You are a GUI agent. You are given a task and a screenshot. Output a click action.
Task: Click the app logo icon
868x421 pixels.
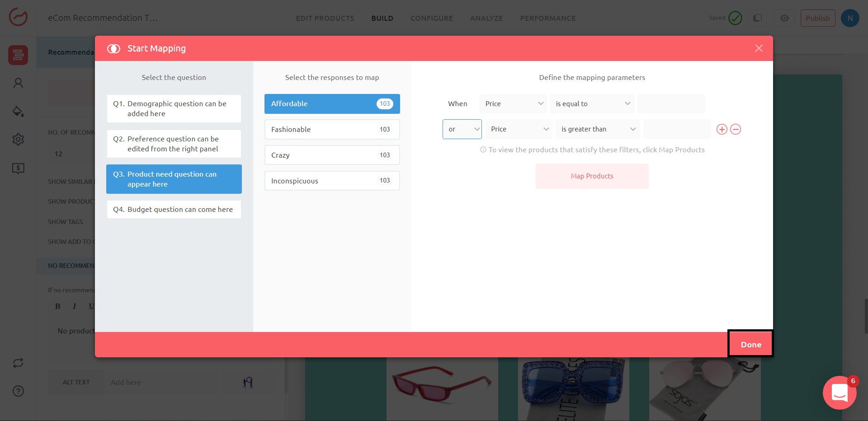(x=18, y=18)
